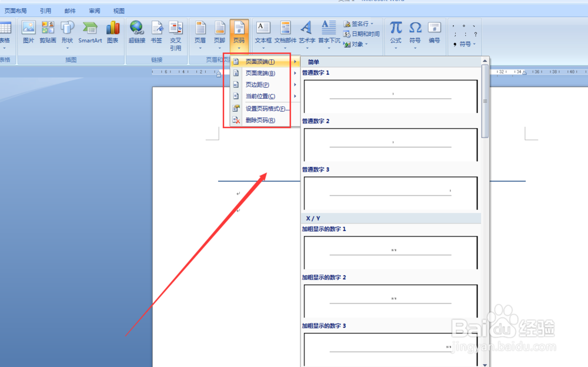
Task: Click gallery scrollbar up arrow
Action: click(x=485, y=61)
